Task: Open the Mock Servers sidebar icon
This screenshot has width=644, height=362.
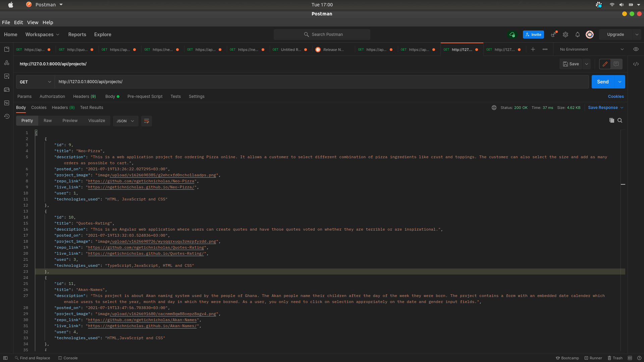Action: tap(7, 89)
